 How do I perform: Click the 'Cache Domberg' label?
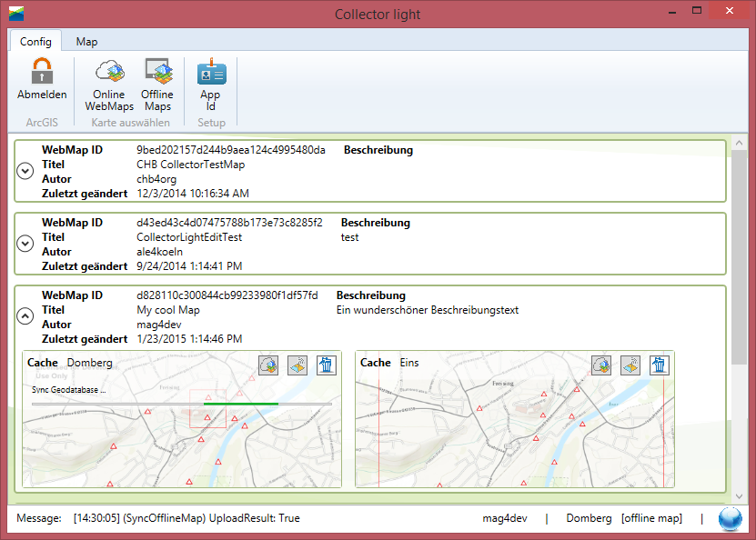pyautogui.click(x=69, y=363)
